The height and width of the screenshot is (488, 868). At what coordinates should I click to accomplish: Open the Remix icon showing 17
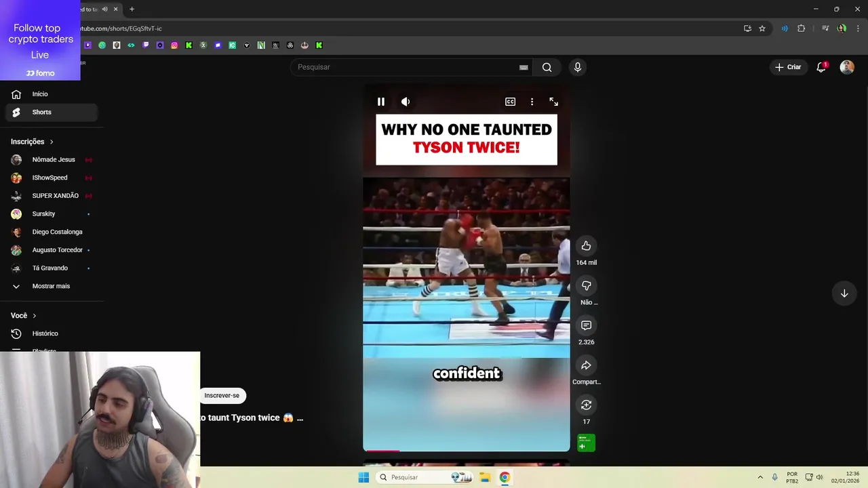587,405
